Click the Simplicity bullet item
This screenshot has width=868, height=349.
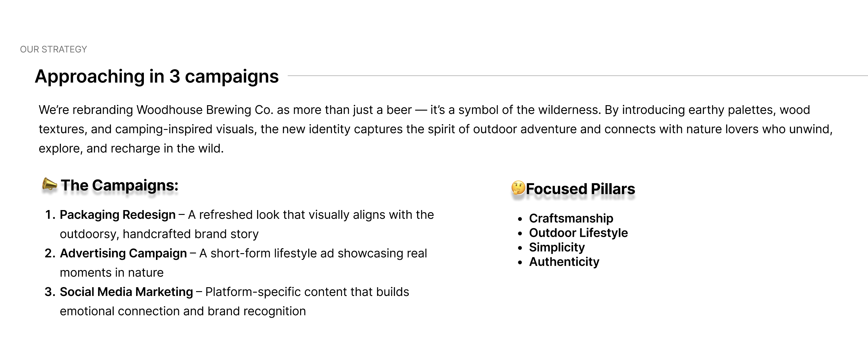point(557,247)
